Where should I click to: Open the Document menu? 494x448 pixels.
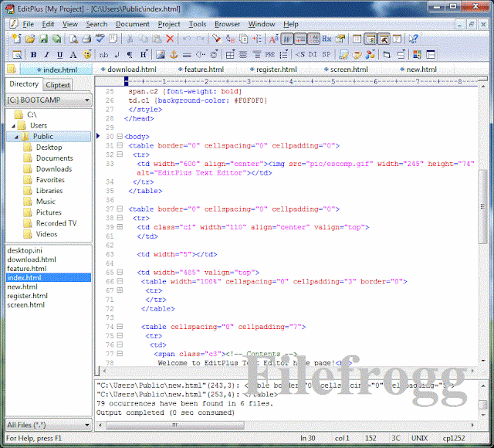[133, 24]
